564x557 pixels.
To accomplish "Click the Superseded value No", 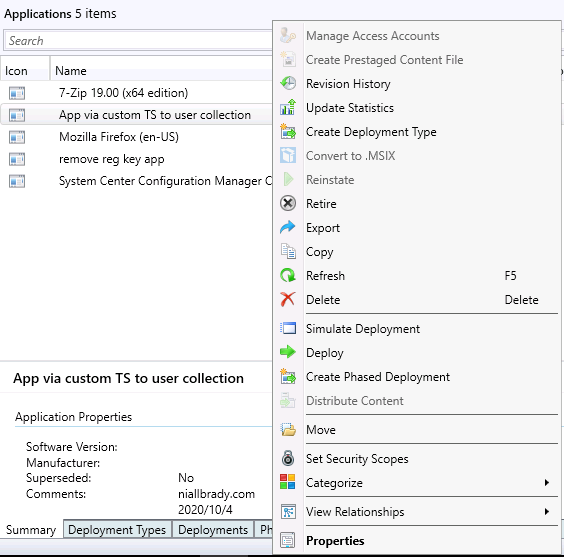I will point(186,478).
